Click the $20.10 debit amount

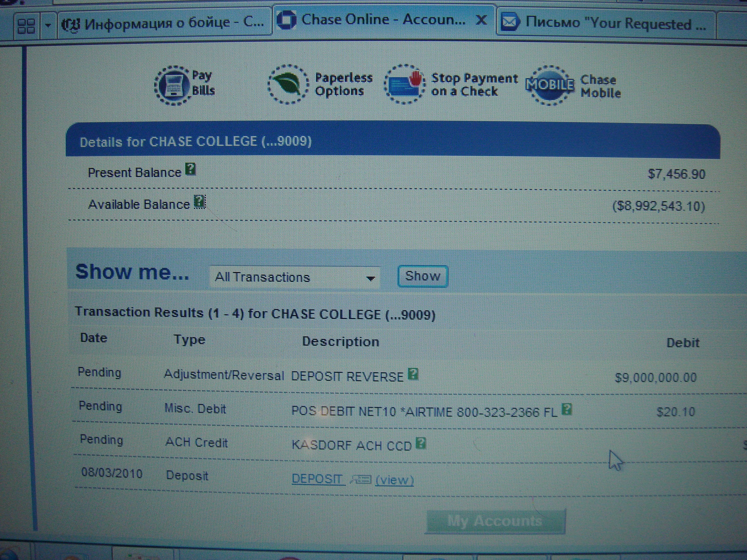676,412
